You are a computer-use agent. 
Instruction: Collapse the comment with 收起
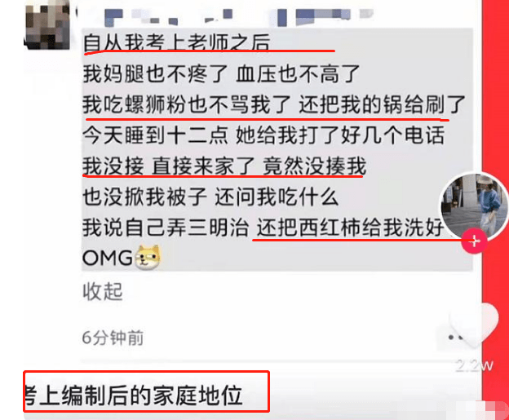click(x=102, y=292)
